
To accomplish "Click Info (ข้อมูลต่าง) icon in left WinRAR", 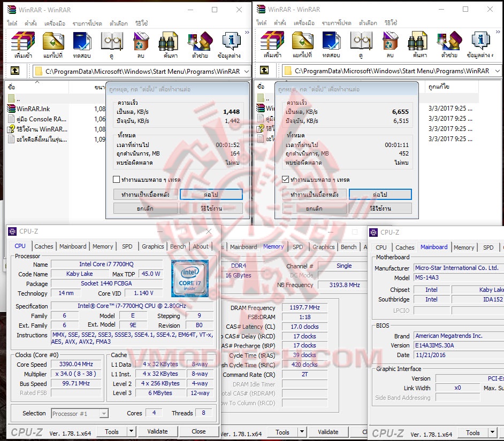I will click(231, 41).
